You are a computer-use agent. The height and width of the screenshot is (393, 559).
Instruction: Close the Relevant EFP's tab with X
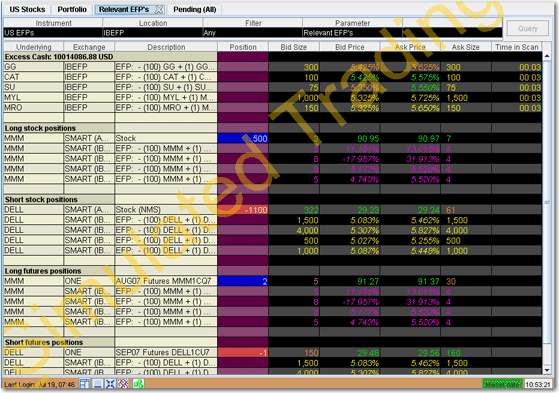159,10
